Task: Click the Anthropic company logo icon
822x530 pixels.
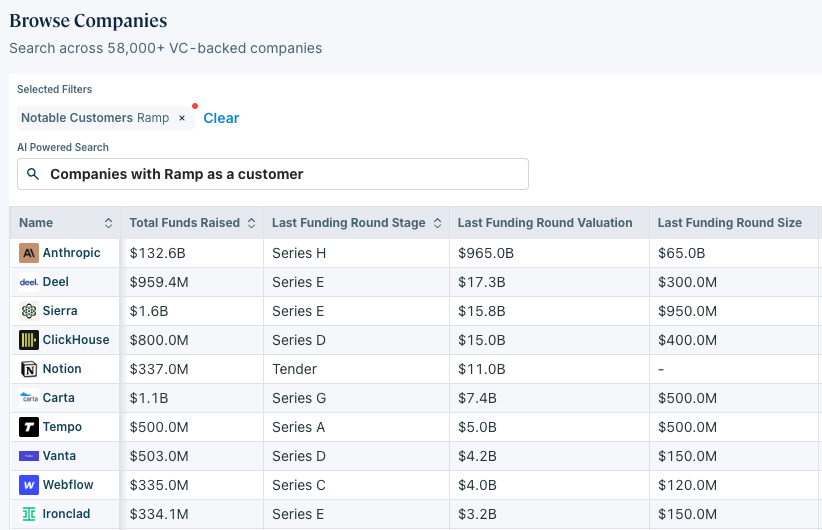Action: (x=29, y=253)
